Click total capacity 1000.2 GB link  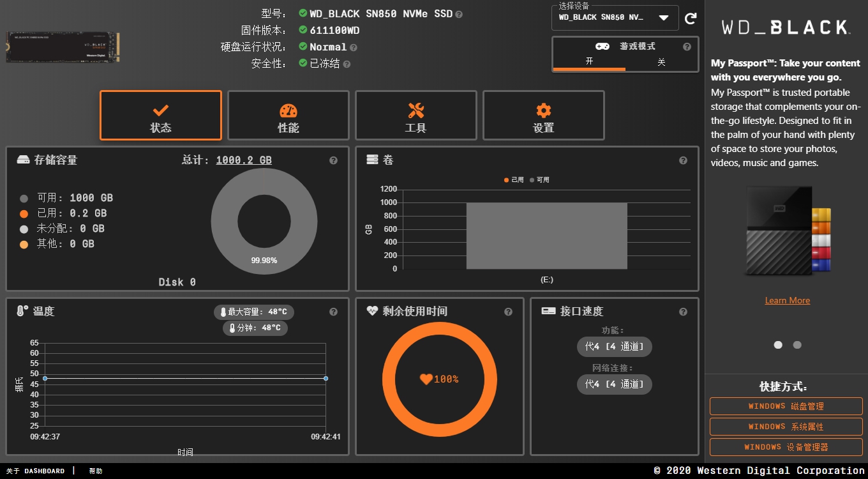point(244,160)
